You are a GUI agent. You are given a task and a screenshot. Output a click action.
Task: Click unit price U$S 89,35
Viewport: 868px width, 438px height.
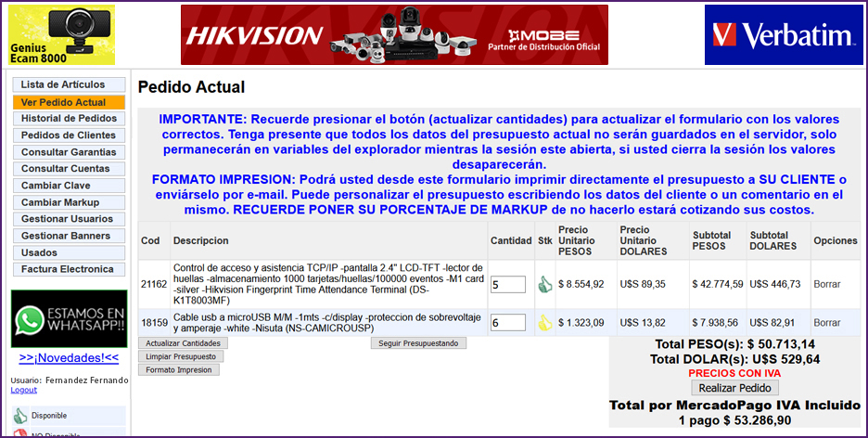pyautogui.click(x=643, y=285)
